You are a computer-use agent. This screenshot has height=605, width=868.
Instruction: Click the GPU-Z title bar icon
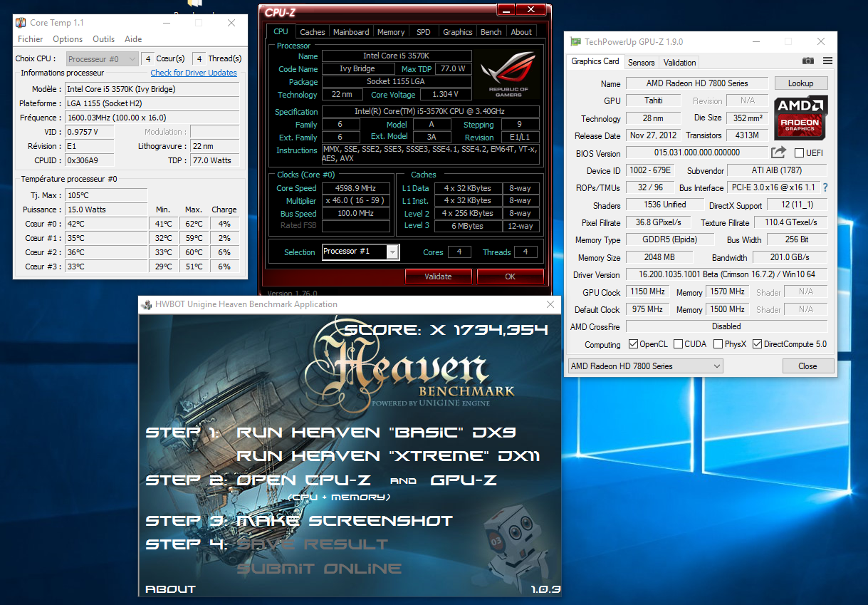coord(575,41)
